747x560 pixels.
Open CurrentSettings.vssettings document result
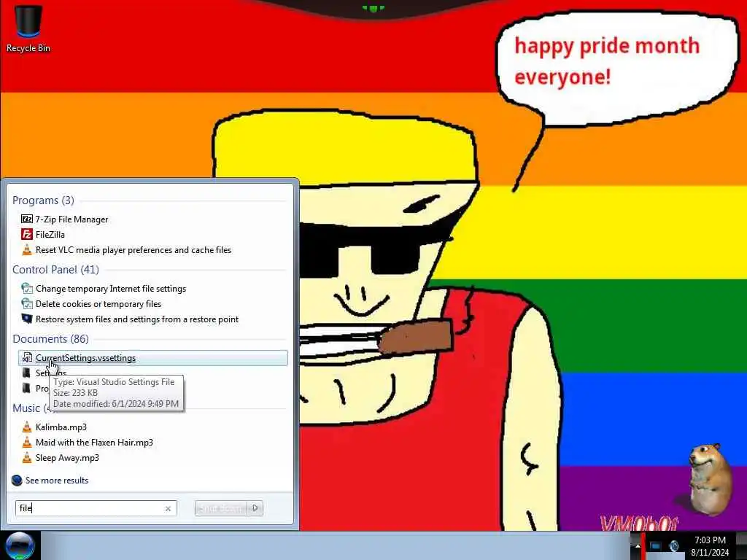coord(153,358)
